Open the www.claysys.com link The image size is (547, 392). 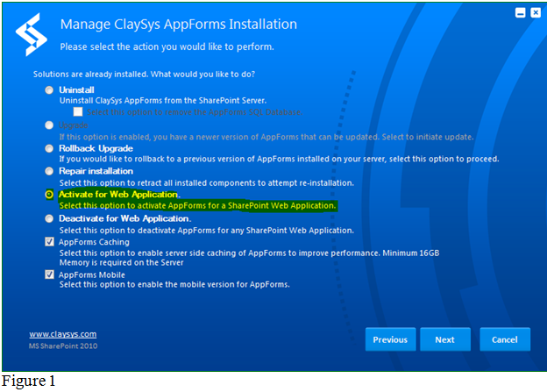pos(63,334)
